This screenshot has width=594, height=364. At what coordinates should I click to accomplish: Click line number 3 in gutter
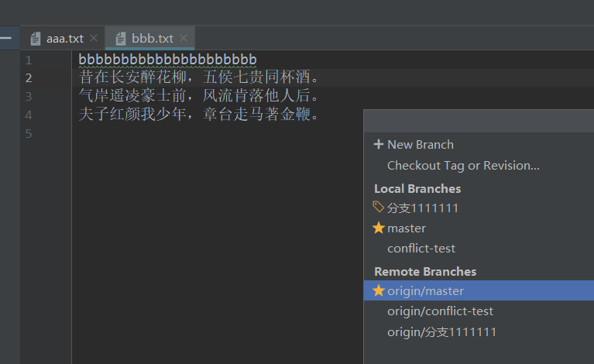(29, 97)
